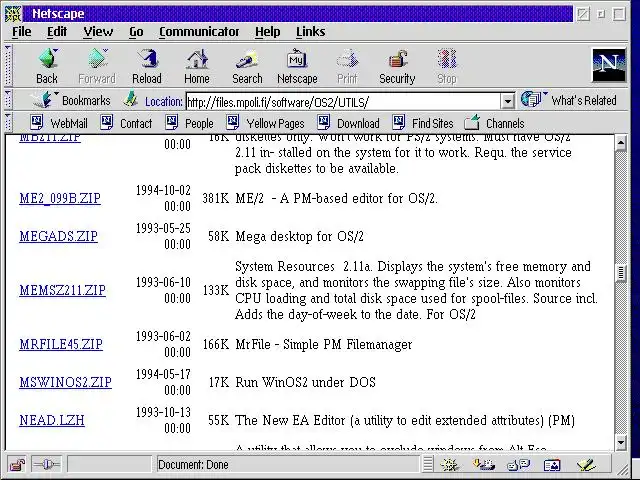Open the View menu
Screen dimensions: 640x480
[x=98, y=32]
